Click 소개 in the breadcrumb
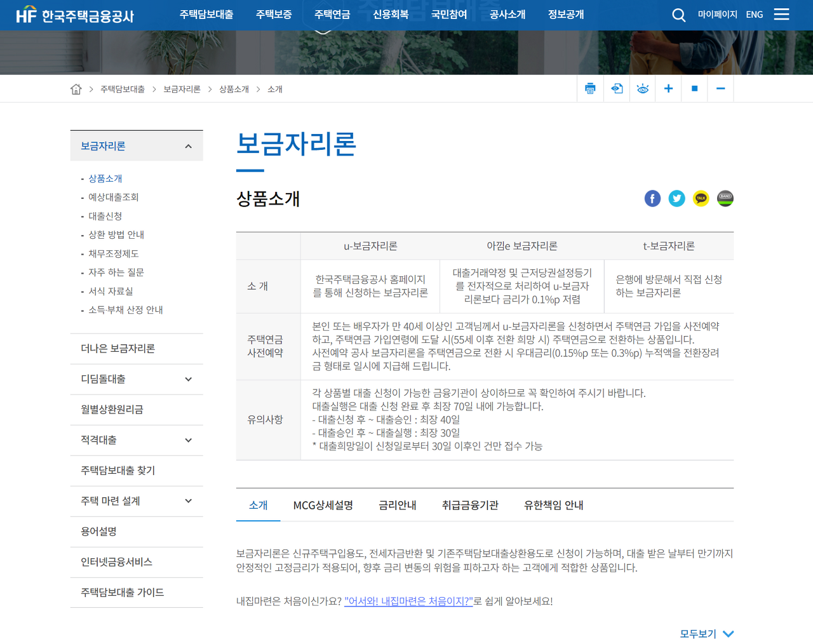The height and width of the screenshot is (644, 813). coord(275,90)
